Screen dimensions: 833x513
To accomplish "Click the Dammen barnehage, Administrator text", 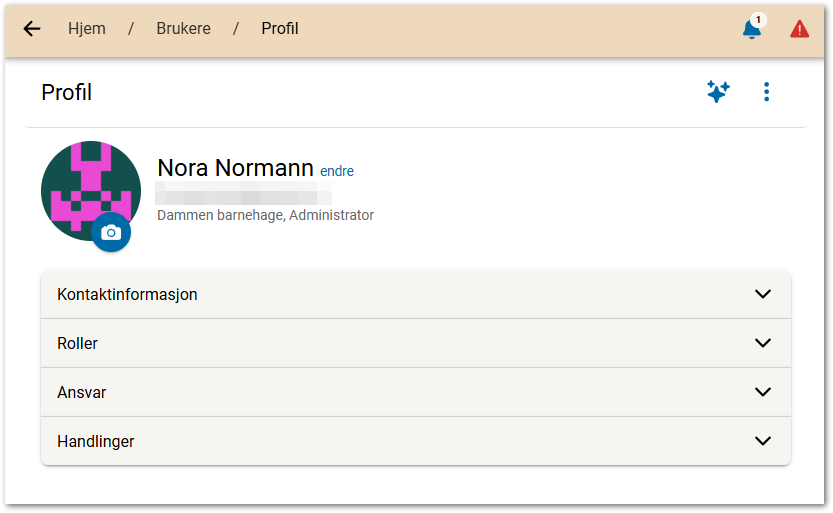I will [265, 215].
